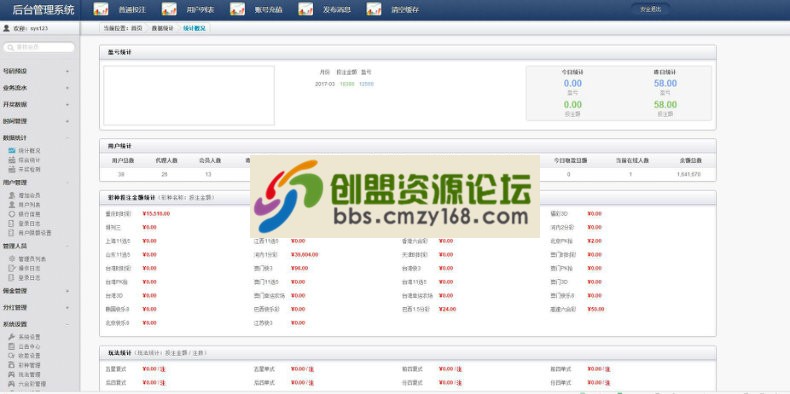Click the ¥38,604.00 amount

pyautogui.click(x=304, y=254)
